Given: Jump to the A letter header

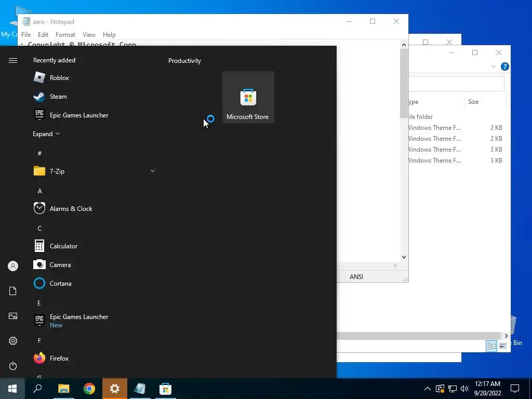Looking at the screenshot, I should [x=39, y=191].
